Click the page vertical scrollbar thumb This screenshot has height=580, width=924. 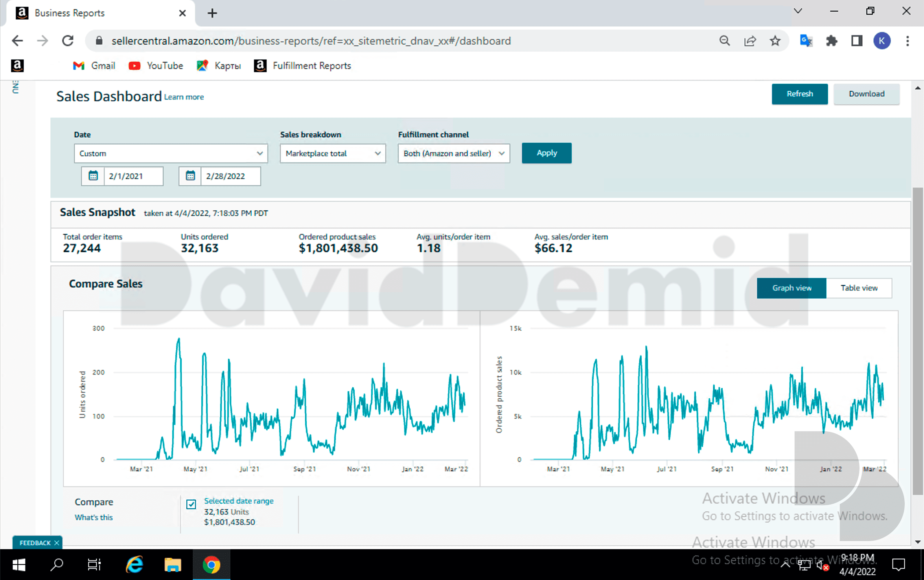coord(917,341)
